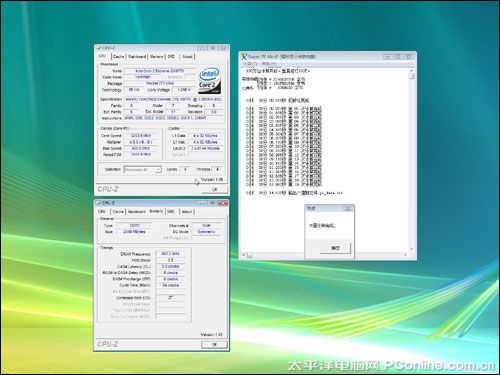The width and height of the screenshot is (500, 375).
Task: Close the lower CPU-Z Memory window
Action: (223, 203)
